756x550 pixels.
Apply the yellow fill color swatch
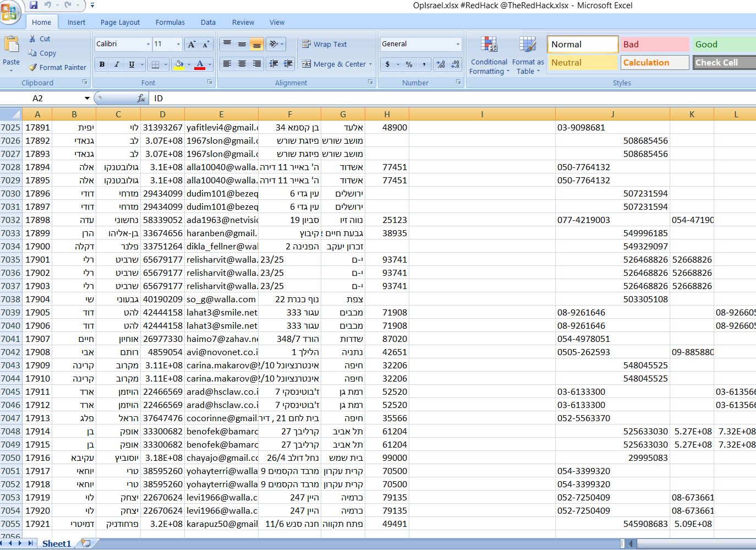click(x=179, y=64)
